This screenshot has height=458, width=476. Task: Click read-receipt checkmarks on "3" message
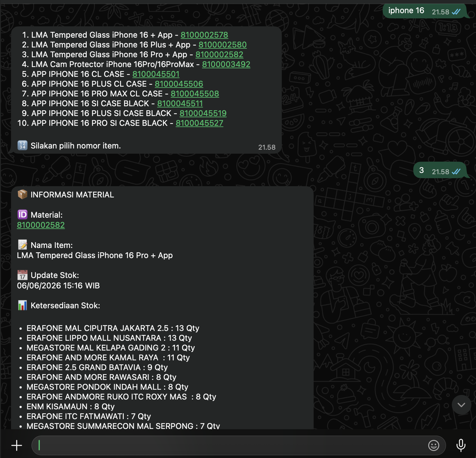coord(456,172)
